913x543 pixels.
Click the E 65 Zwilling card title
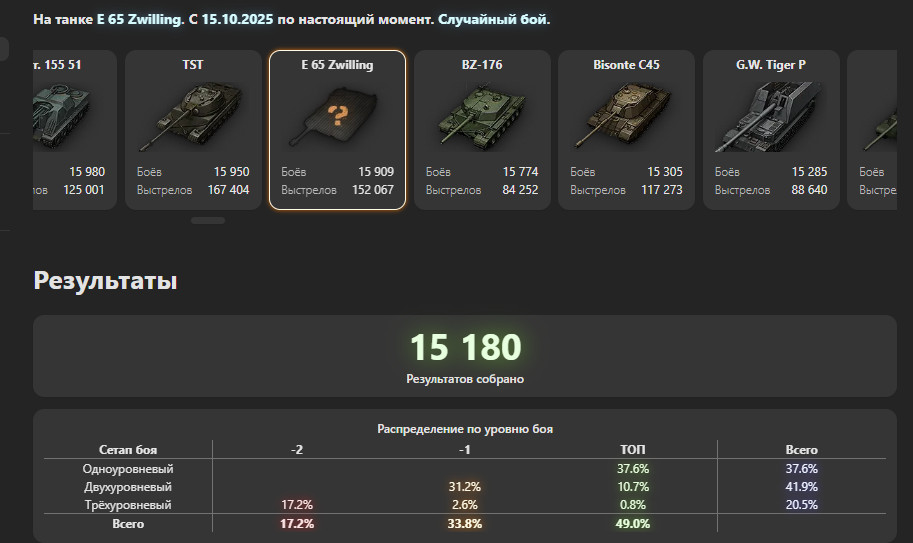[x=337, y=65]
